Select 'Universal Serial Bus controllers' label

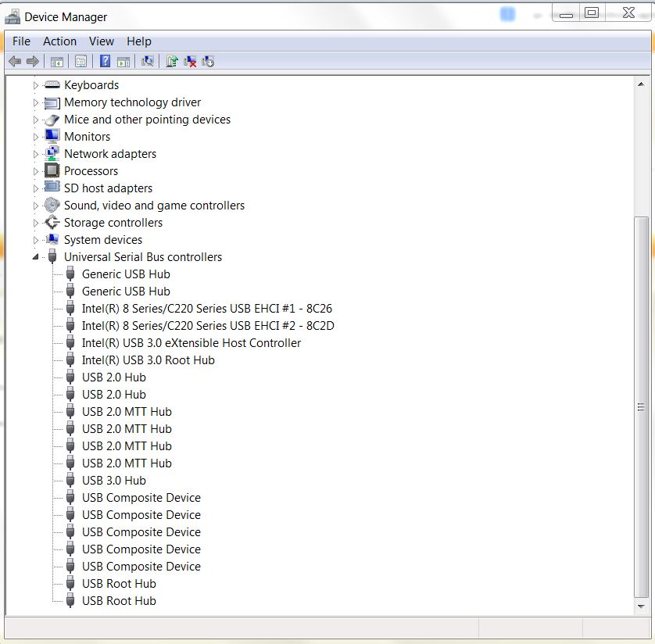143,257
